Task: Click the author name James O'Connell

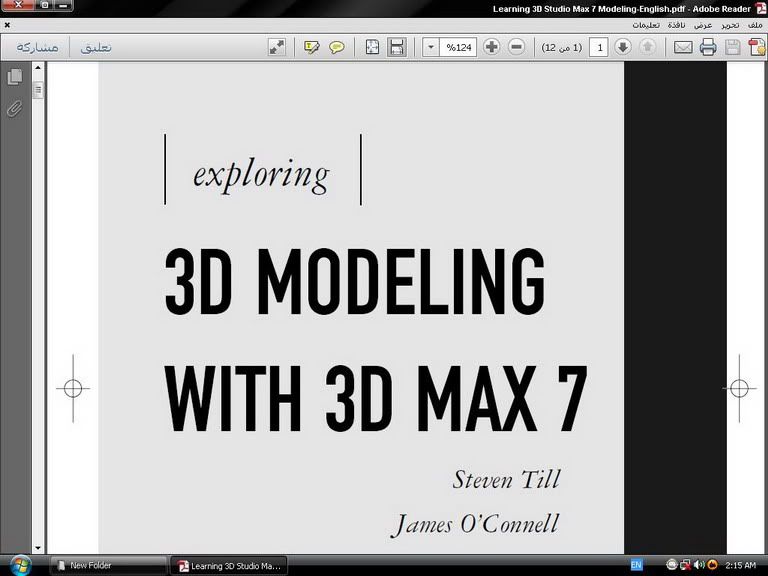Action: (475, 525)
